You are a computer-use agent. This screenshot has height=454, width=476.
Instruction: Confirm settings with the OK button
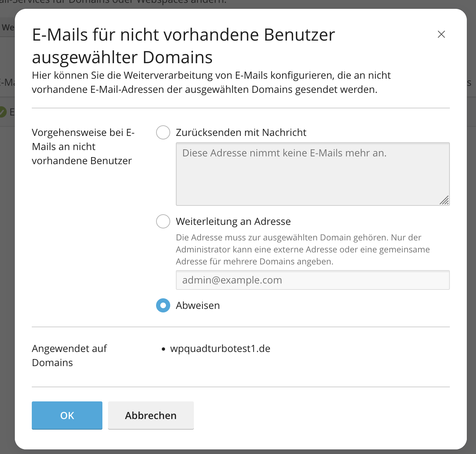(x=67, y=415)
